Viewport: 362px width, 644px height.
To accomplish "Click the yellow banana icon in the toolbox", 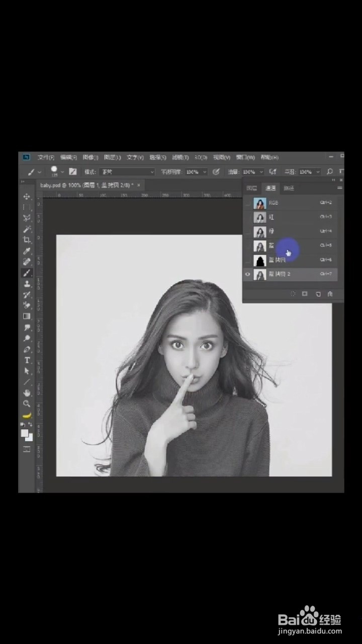I will pos(27,415).
